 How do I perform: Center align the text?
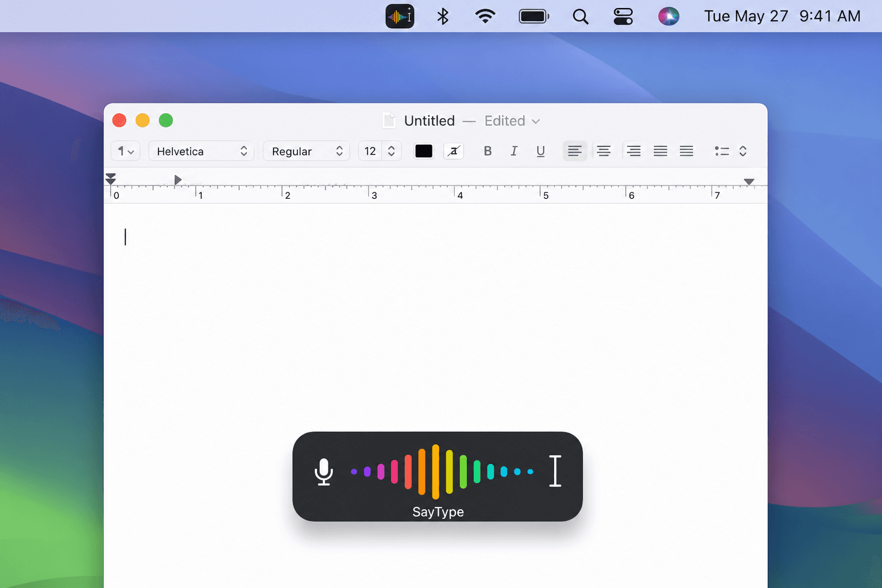coord(604,151)
